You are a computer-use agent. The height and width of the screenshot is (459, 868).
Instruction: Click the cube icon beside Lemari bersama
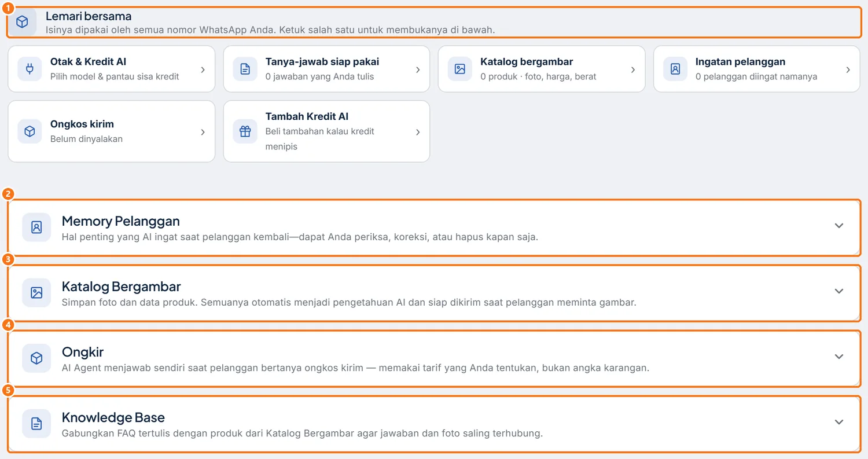coord(22,22)
